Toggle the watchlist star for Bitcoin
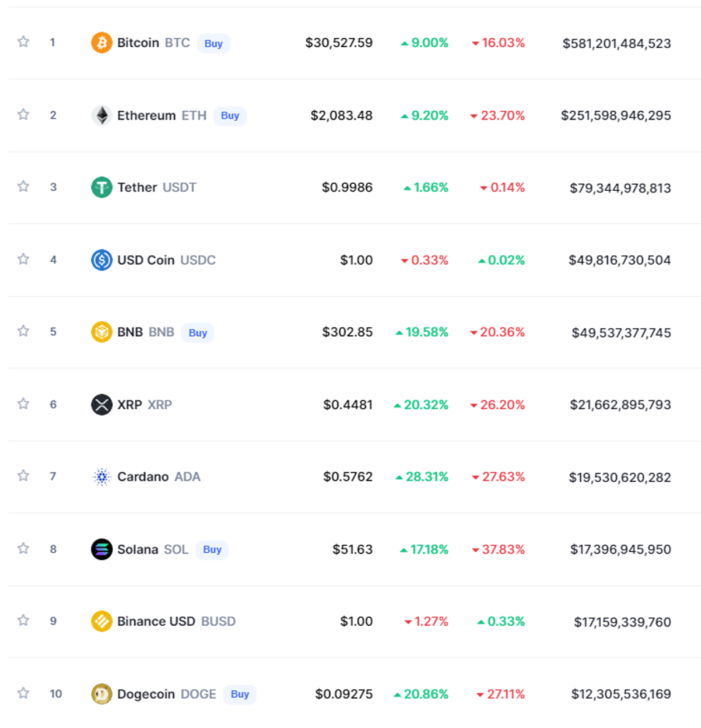Viewport: 701px width, 728px height. click(24, 42)
